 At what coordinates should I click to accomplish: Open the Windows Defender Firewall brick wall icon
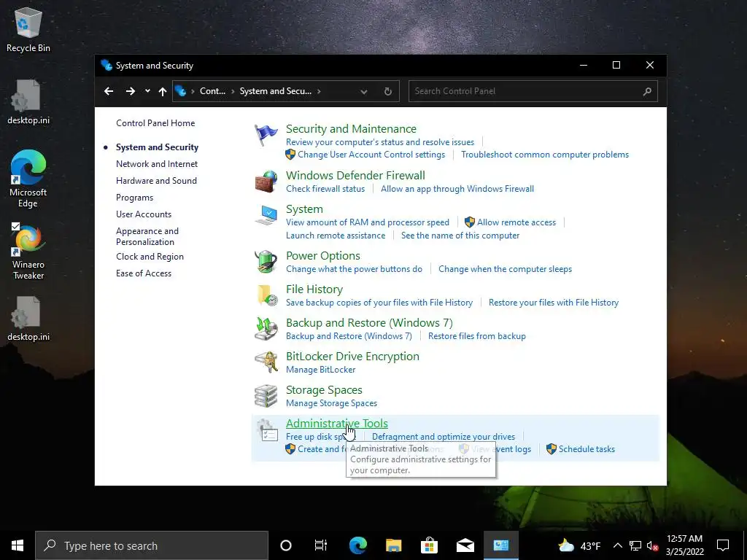pyautogui.click(x=266, y=182)
